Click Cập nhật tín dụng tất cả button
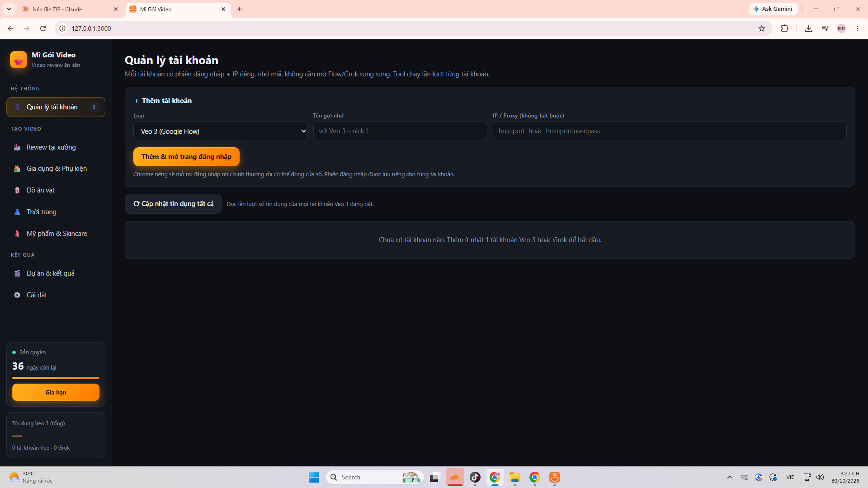The image size is (868, 488). [x=173, y=204]
